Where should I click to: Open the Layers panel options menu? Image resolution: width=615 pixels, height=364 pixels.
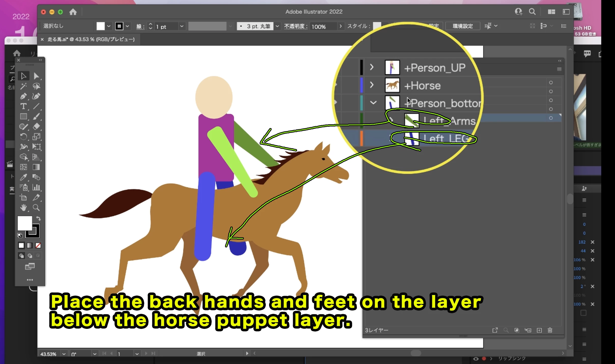pos(559,69)
